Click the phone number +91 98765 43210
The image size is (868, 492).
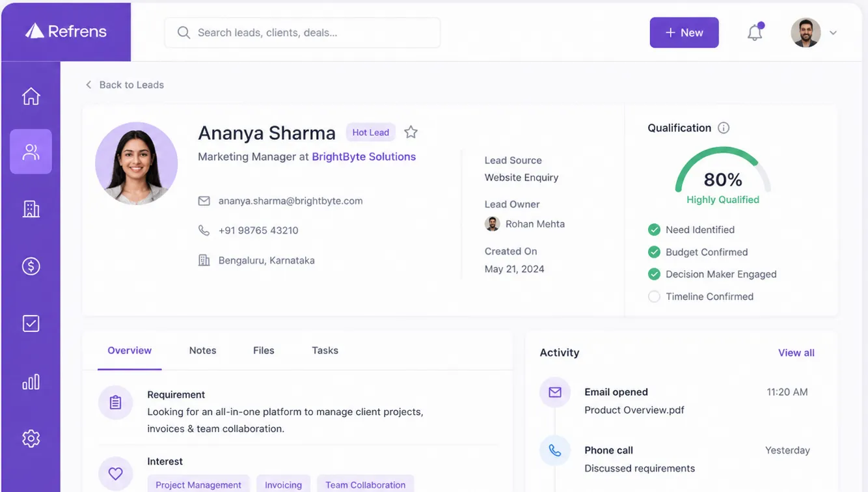[x=258, y=230]
